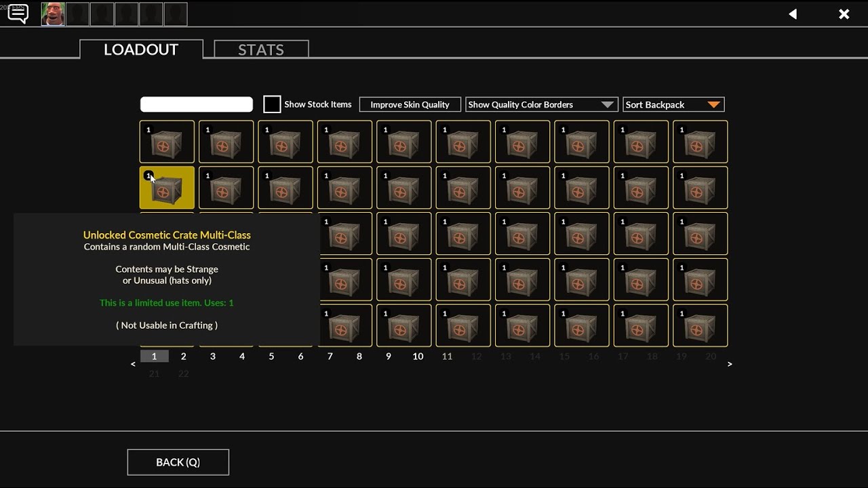The width and height of the screenshot is (868, 488).
Task: Select last crate in the third row
Action: tap(701, 234)
